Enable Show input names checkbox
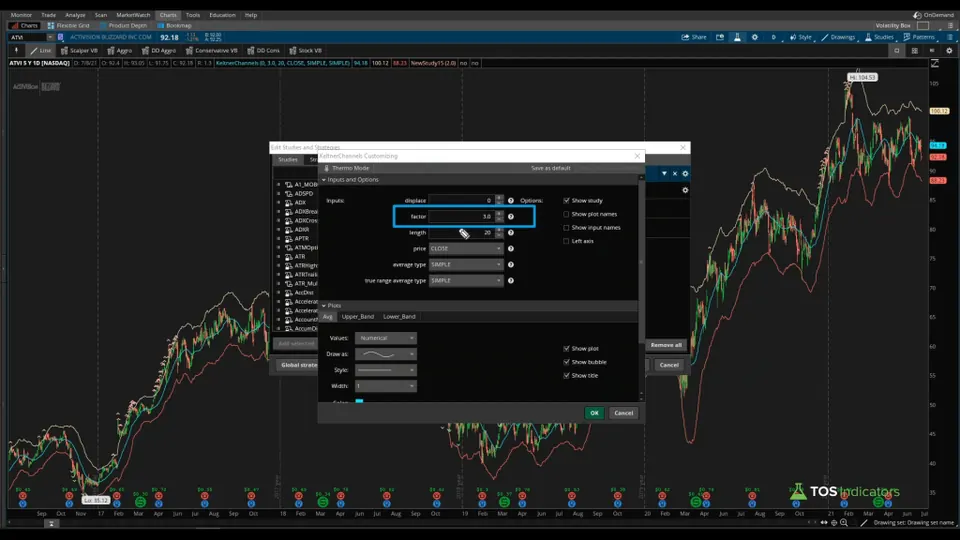This screenshot has width=960, height=540. pos(566,228)
